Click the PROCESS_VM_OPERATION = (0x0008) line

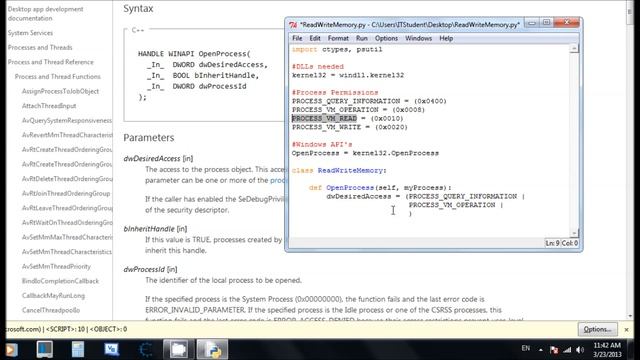(x=358, y=109)
